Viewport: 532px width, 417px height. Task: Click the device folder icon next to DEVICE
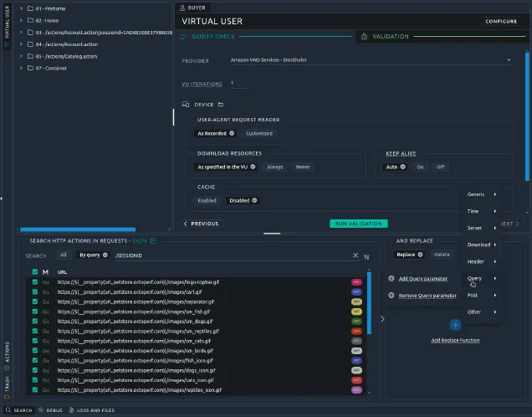pos(221,104)
